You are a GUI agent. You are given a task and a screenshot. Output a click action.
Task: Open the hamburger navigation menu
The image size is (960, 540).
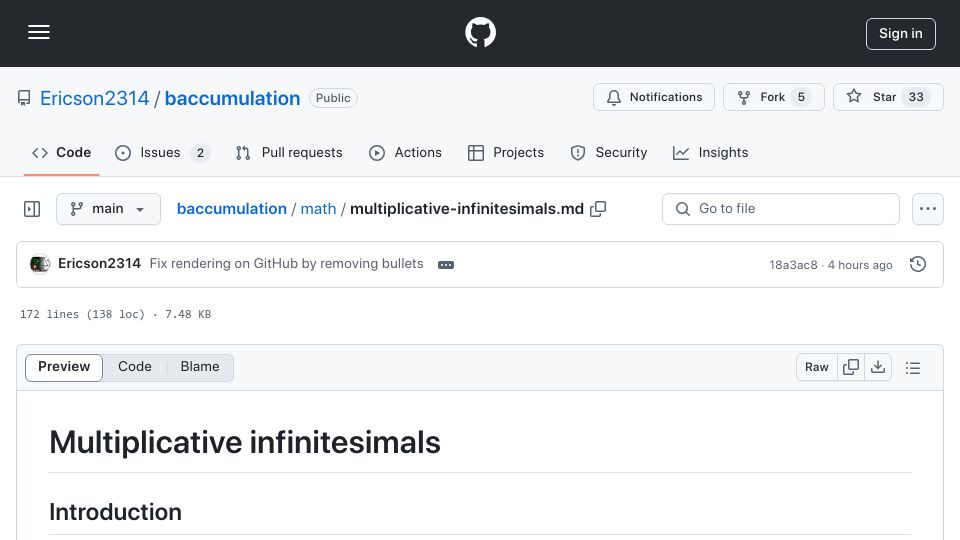(39, 32)
